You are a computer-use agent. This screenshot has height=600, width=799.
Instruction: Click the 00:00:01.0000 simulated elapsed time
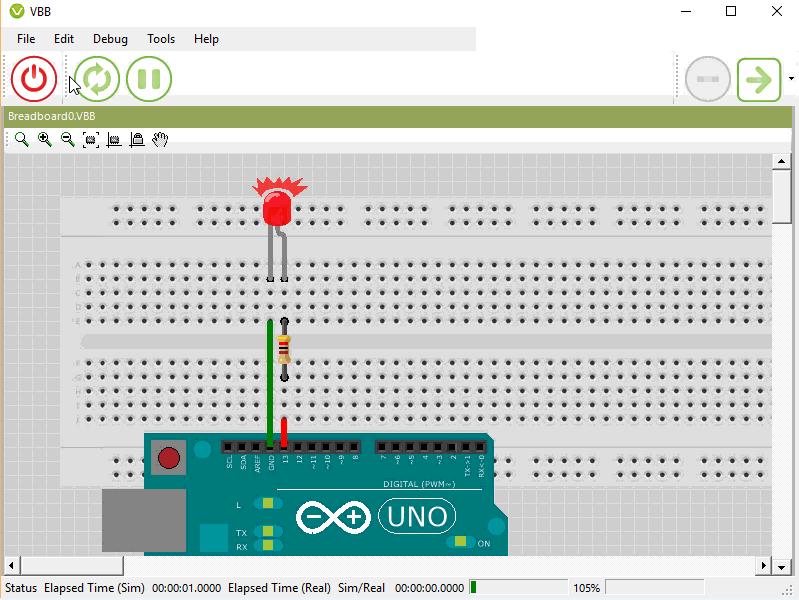[187, 588]
